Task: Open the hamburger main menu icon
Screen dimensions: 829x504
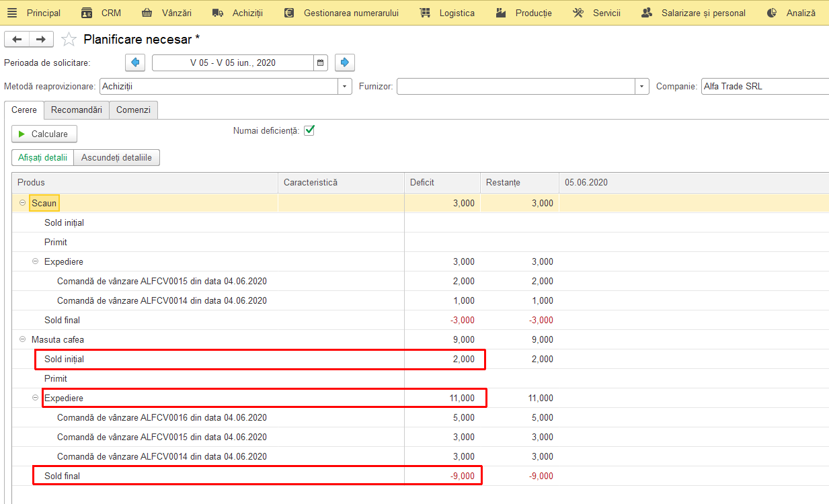Action: 11,13
